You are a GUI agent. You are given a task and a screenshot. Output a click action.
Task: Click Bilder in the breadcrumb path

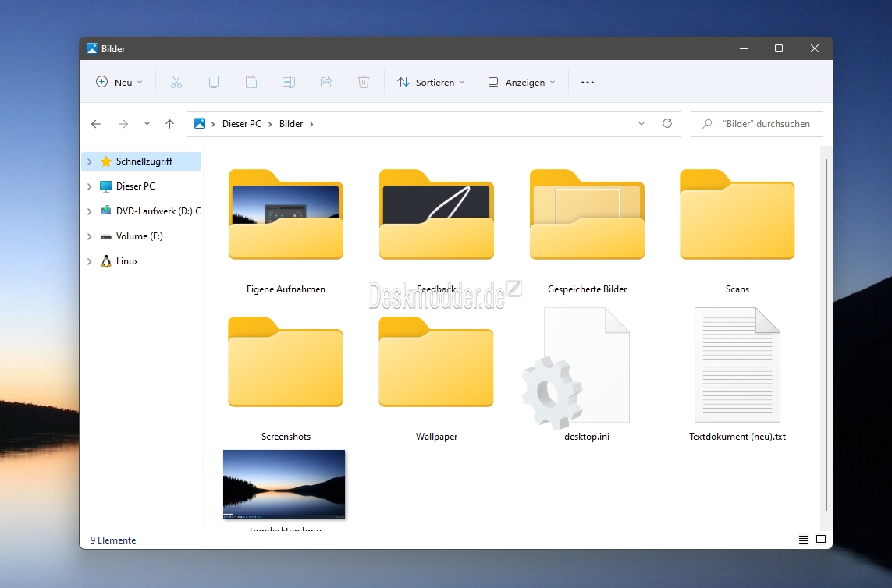click(x=290, y=124)
